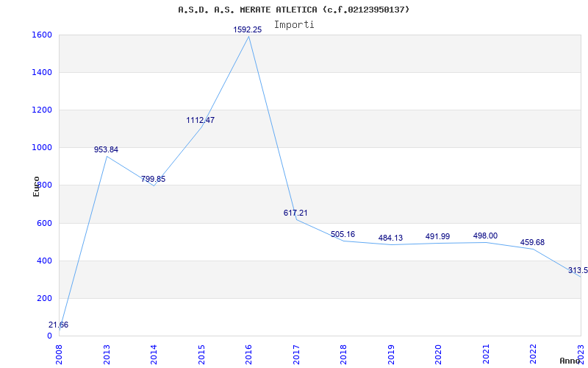Click the 2008 x-axis label
The width and height of the screenshot is (588, 368).
(x=60, y=354)
